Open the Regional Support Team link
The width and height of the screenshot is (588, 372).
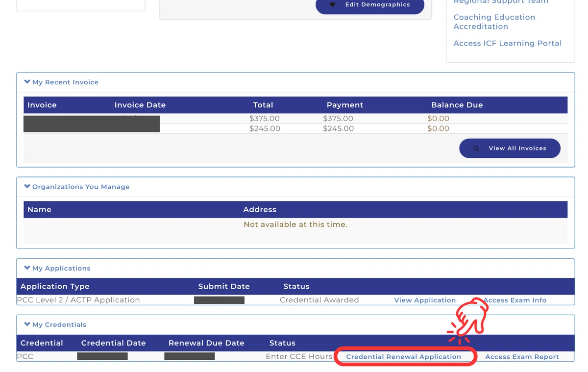501,2
